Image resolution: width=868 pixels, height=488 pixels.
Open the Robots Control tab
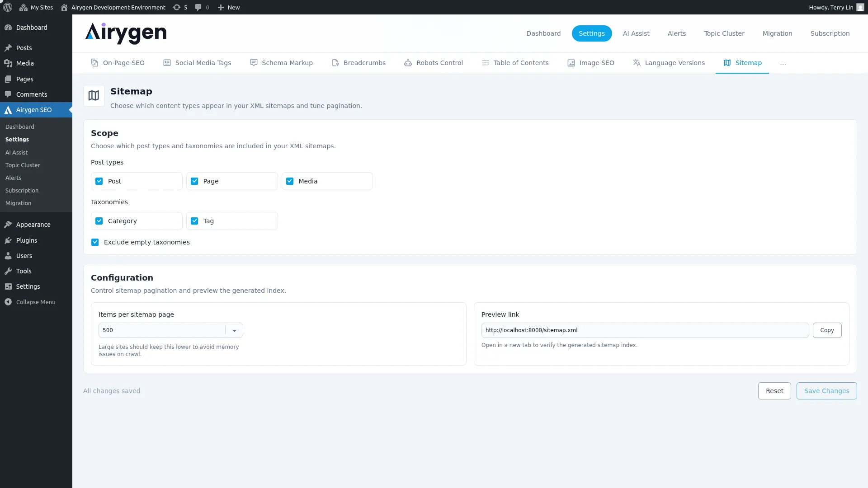tap(433, 63)
